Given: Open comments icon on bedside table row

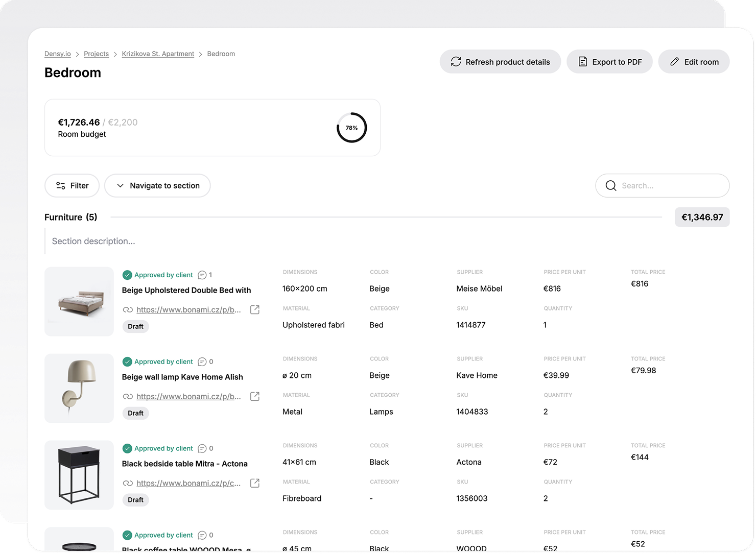Looking at the screenshot, I should [202, 449].
